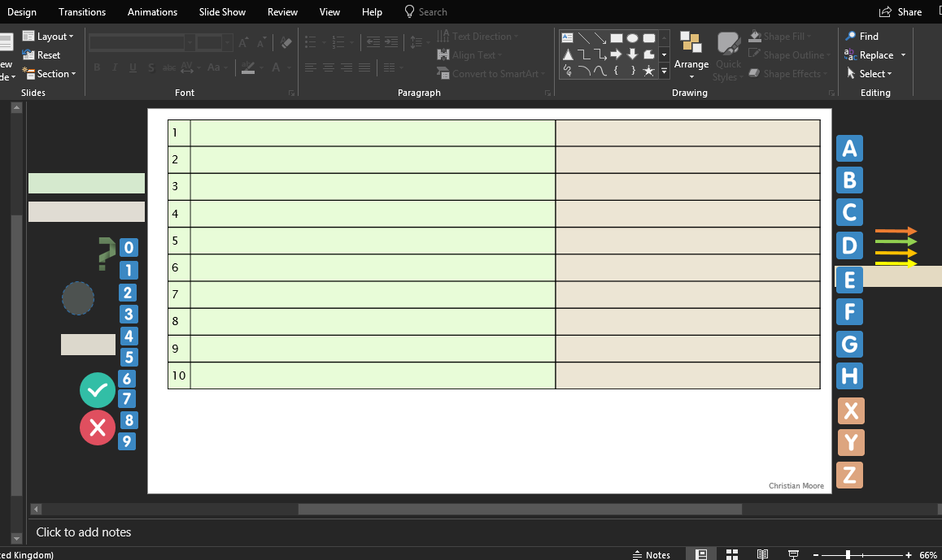Switch to Slide Sorter view

coord(732,554)
